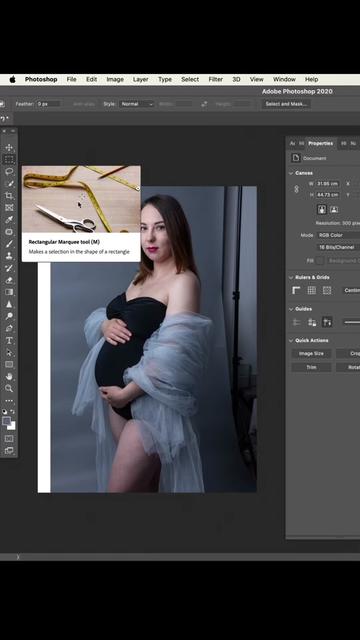Toggle lock guides button

point(312,322)
